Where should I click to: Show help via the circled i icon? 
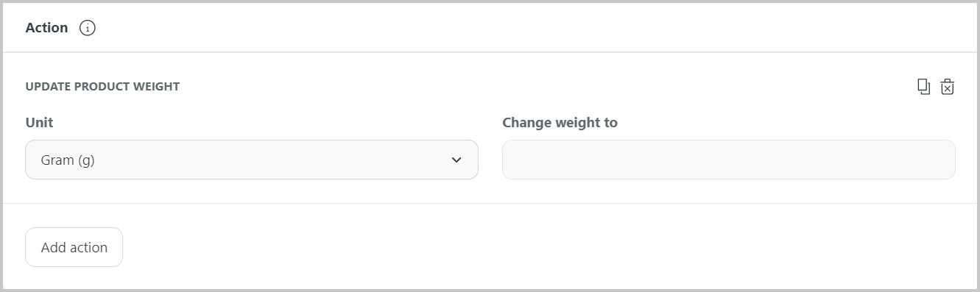(88, 28)
